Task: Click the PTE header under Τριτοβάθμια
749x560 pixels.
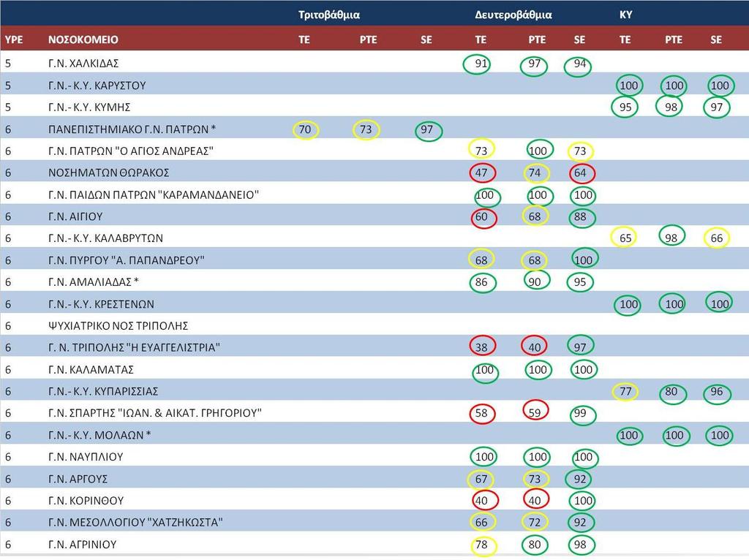Action: coord(369,39)
